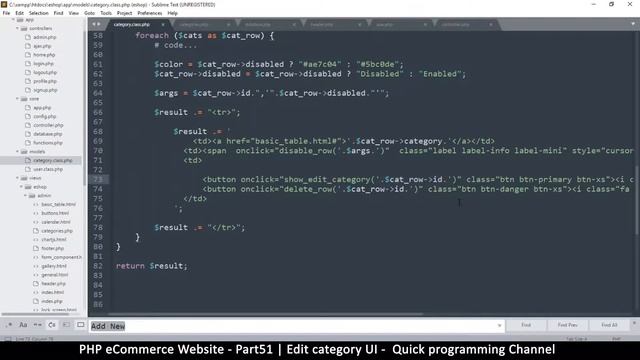The height and width of the screenshot is (360, 640).
Task: Click the Find All button
Action: coord(609,325)
